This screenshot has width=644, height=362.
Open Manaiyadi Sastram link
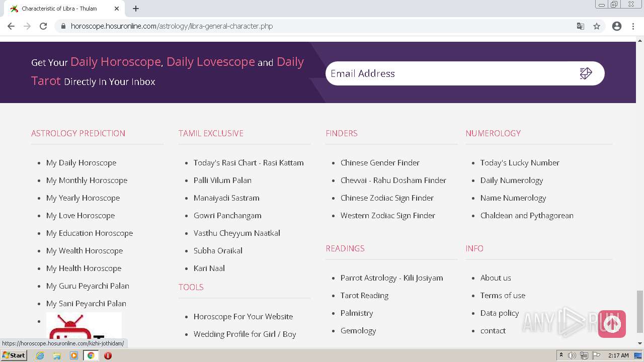226,198
